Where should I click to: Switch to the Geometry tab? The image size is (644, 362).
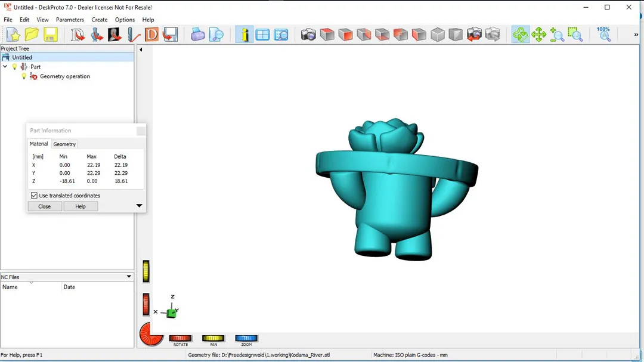64,144
